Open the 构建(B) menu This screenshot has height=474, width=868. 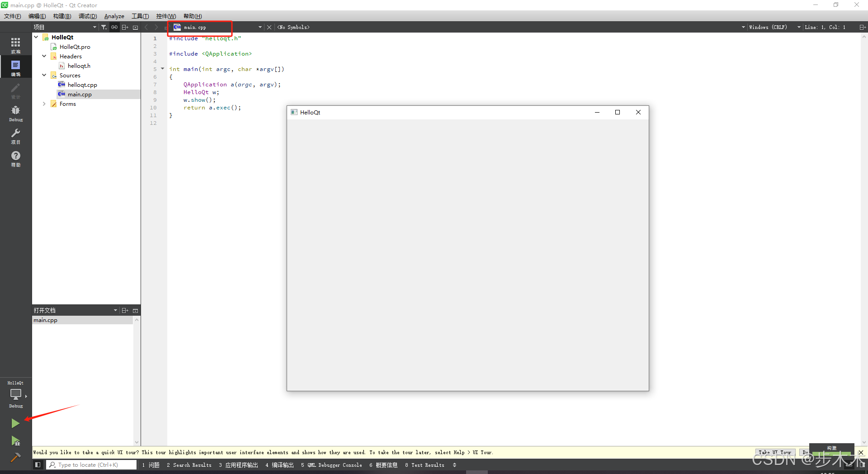[x=62, y=16]
